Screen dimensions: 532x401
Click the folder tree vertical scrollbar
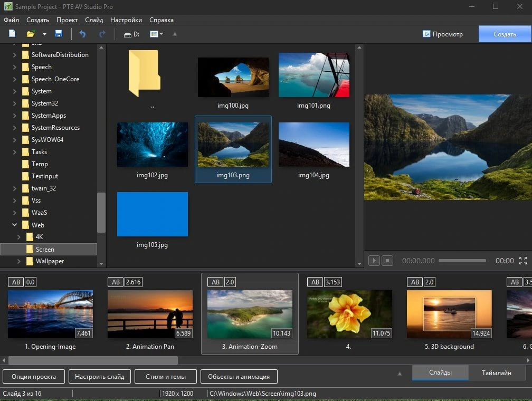click(101, 213)
